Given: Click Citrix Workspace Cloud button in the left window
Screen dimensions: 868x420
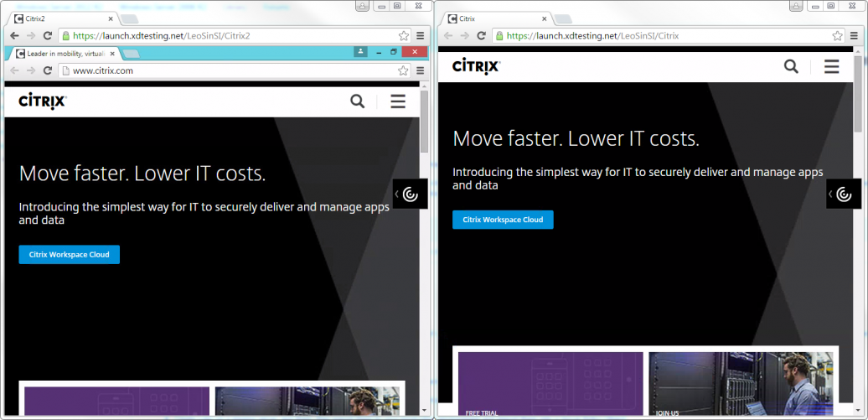Looking at the screenshot, I should [x=70, y=254].
